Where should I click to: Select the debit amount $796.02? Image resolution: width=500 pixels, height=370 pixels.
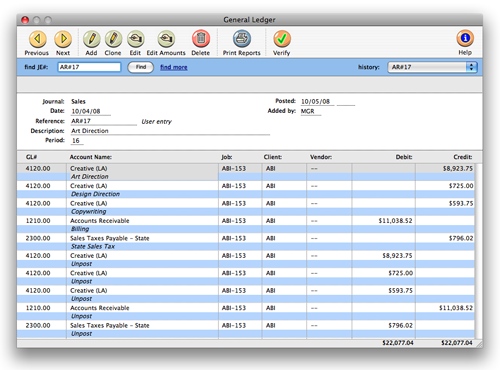pos(401,325)
